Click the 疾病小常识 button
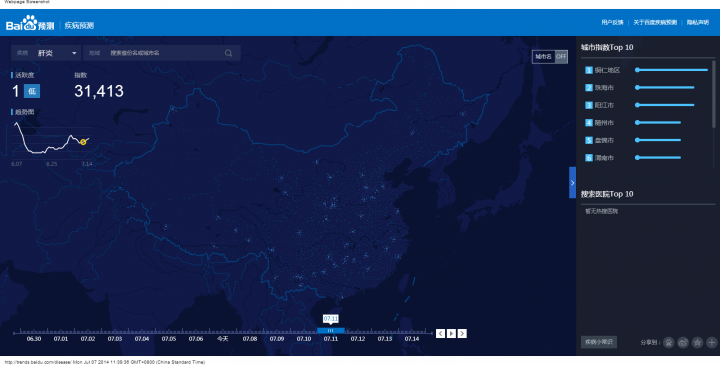The width and height of the screenshot is (720, 365). 598,342
